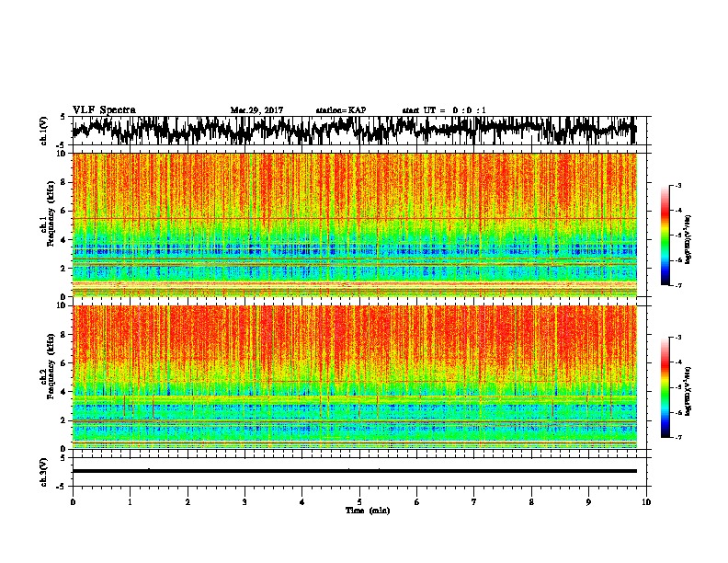Click the ch.2 spectrogram panel
Screen dimensions: 728x563
pyautogui.click(x=355, y=377)
